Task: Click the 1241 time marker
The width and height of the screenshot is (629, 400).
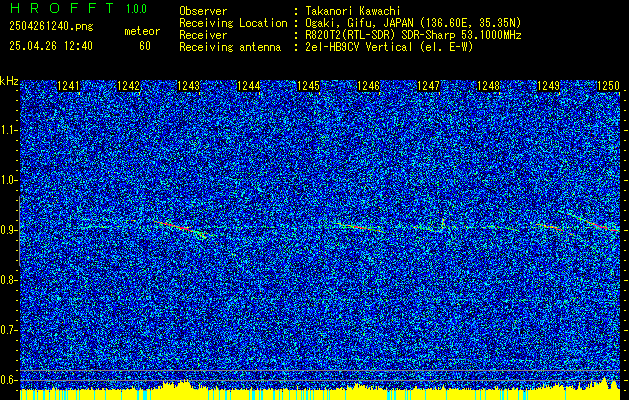Action: point(69,86)
